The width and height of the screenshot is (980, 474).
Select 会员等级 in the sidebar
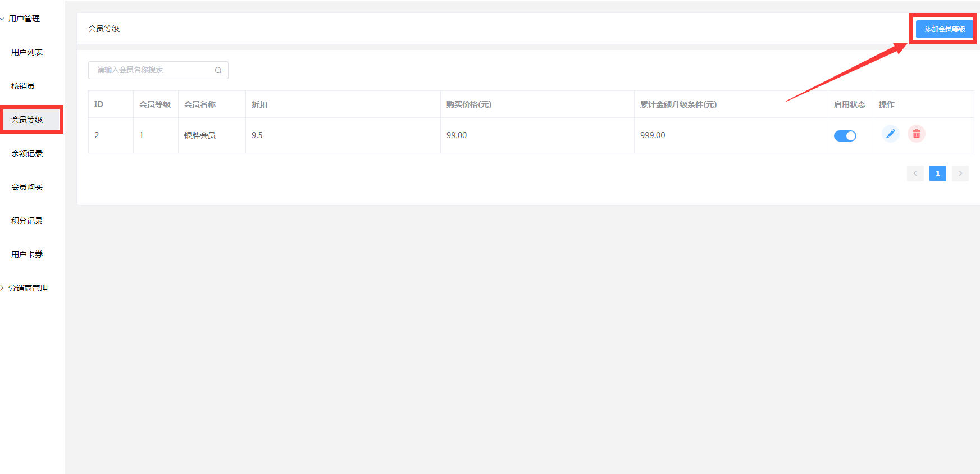tap(27, 120)
